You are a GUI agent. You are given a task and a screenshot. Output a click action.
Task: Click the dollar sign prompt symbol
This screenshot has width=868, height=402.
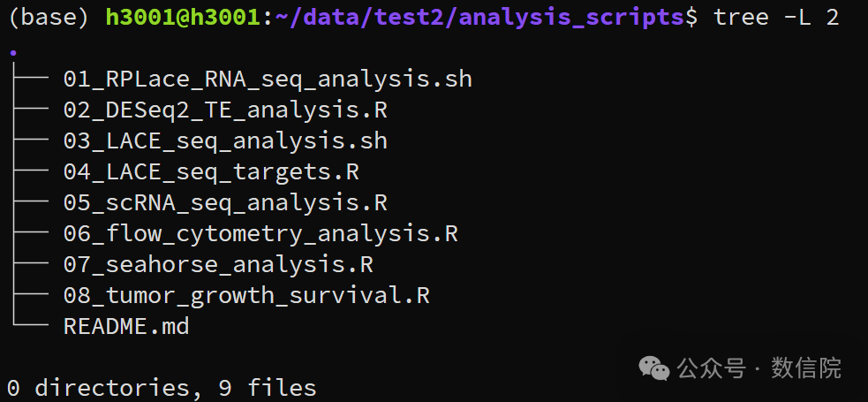pos(691,17)
